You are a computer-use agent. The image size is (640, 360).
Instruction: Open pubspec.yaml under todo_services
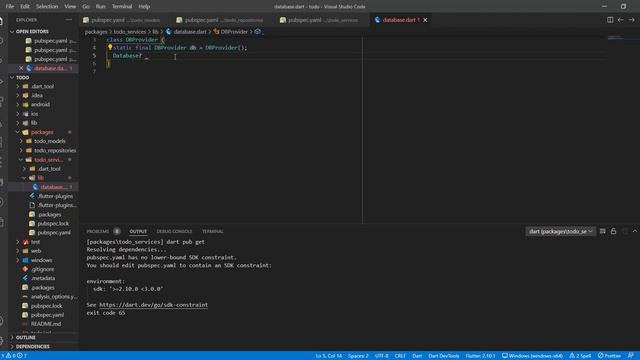pyautogui.click(x=53, y=232)
